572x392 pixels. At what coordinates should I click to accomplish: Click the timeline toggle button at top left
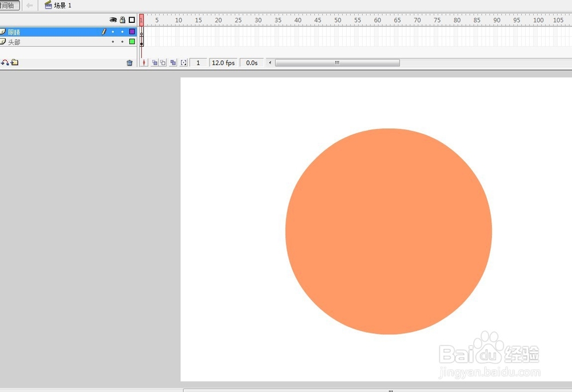click(10, 6)
